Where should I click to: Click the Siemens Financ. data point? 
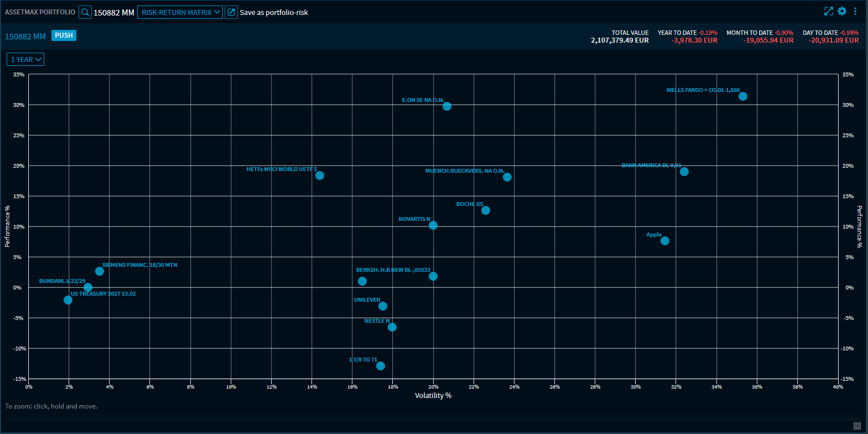[100, 271]
